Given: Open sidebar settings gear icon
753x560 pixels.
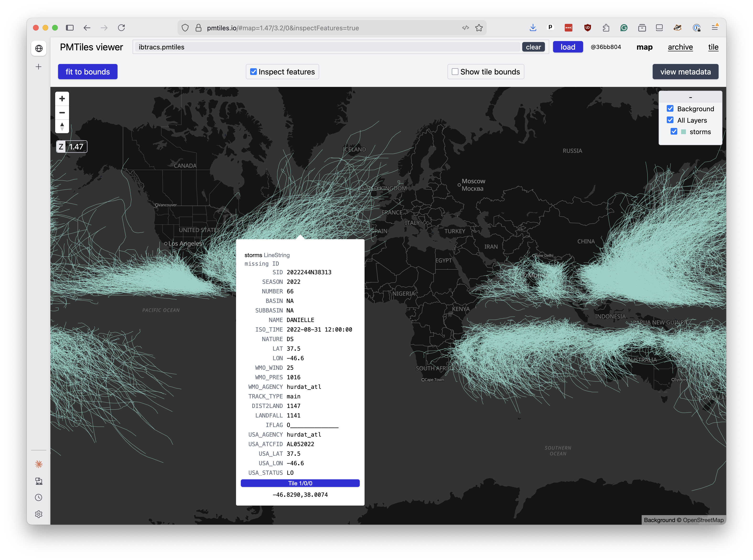Looking at the screenshot, I should click(x=39, y=514).
